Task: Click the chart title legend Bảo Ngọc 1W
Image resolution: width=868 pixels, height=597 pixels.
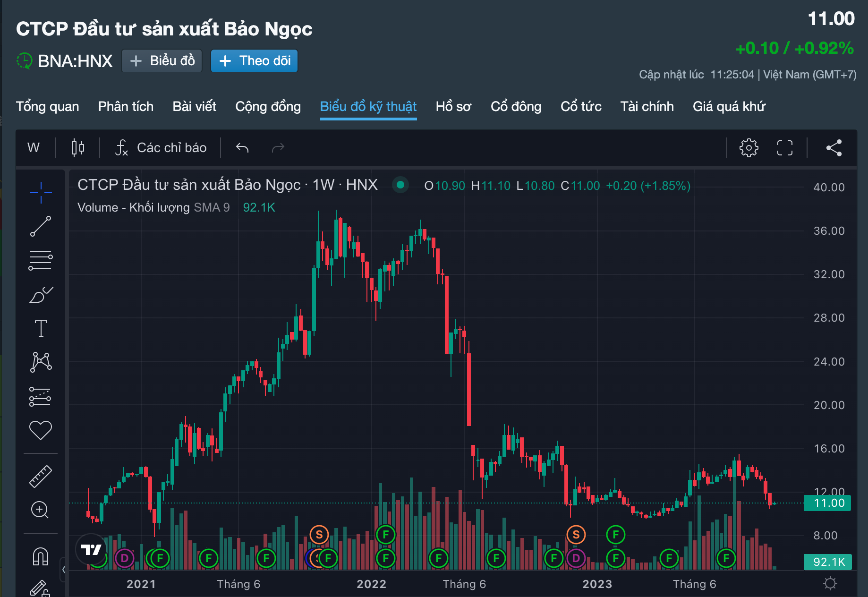Action: (x=228, y=185)
